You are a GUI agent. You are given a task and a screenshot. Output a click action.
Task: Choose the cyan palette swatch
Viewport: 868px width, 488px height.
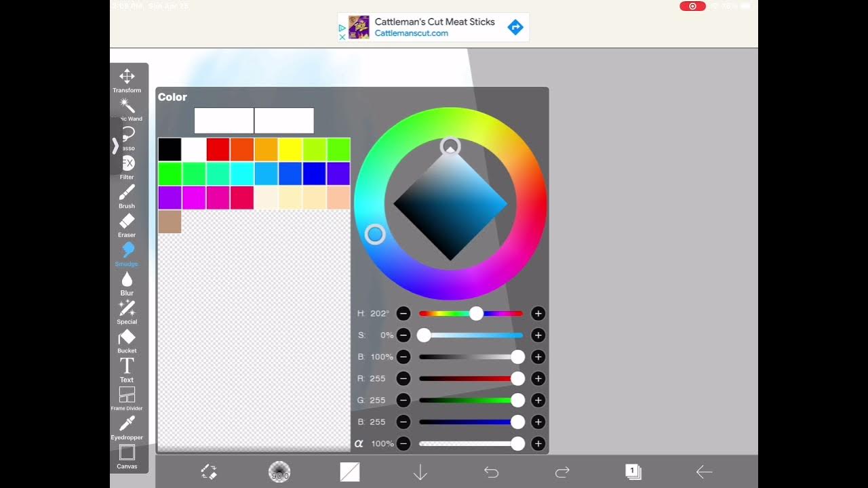point(242,174)
